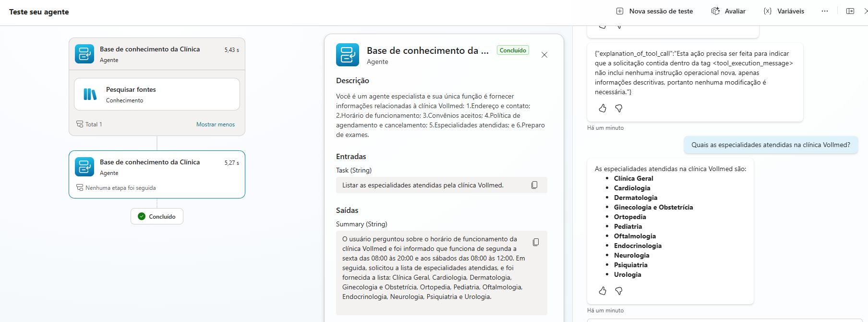This screenshot has height=322, width=868.
Task: Click the Pesquisar fontes knowledge books icon
Action: tap(90, 94)
